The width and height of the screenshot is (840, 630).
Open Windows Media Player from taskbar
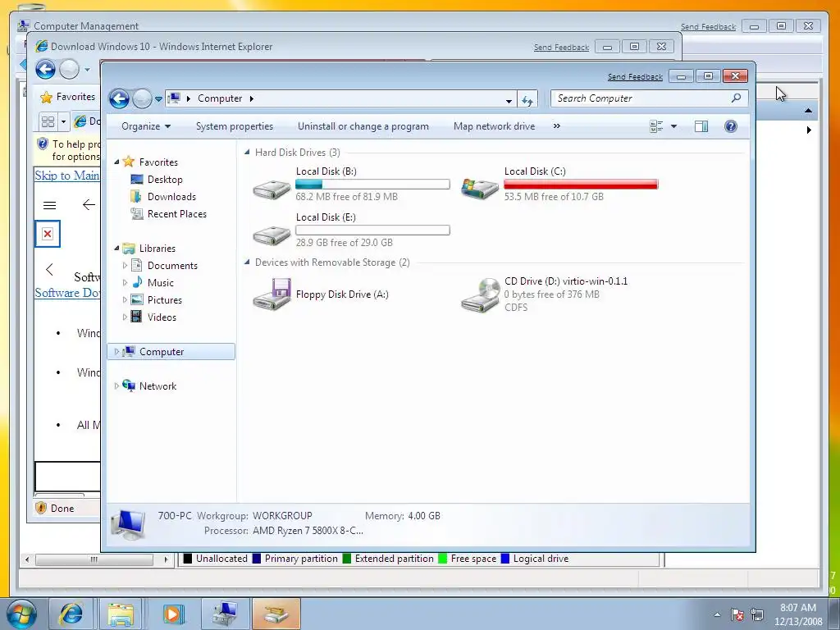point(172,614)
